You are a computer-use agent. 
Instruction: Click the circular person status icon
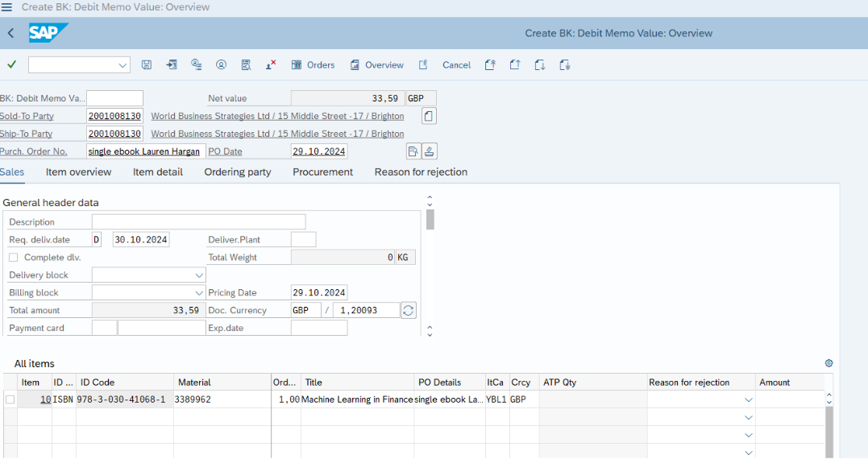[221, 64]
